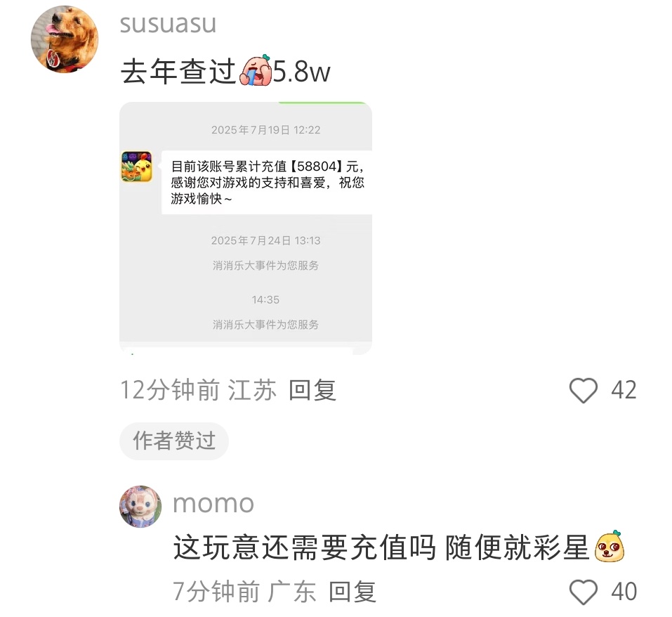Tap the like count 40
Screen dimensions: 672x617
pyautogui.click(x=624, y=592)
